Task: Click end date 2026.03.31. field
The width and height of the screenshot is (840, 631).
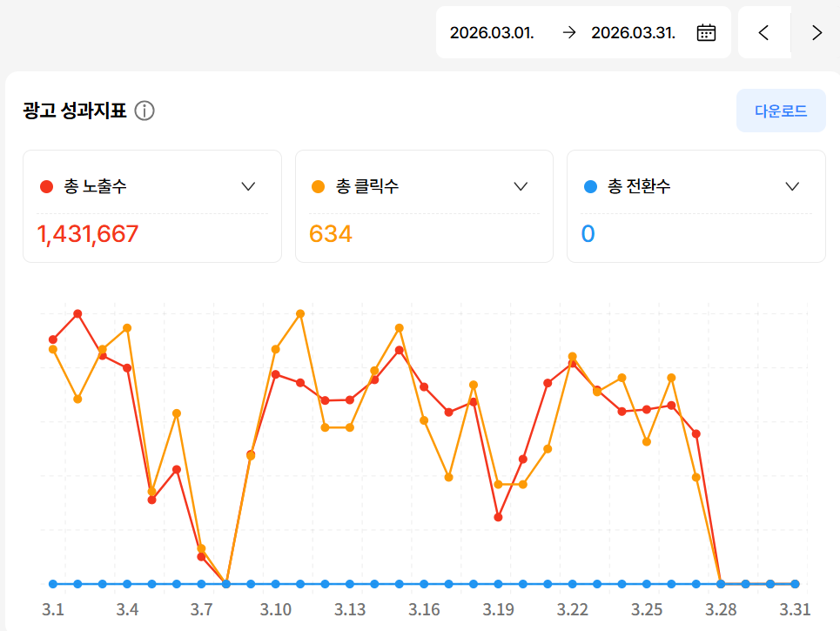Action: 633,33
